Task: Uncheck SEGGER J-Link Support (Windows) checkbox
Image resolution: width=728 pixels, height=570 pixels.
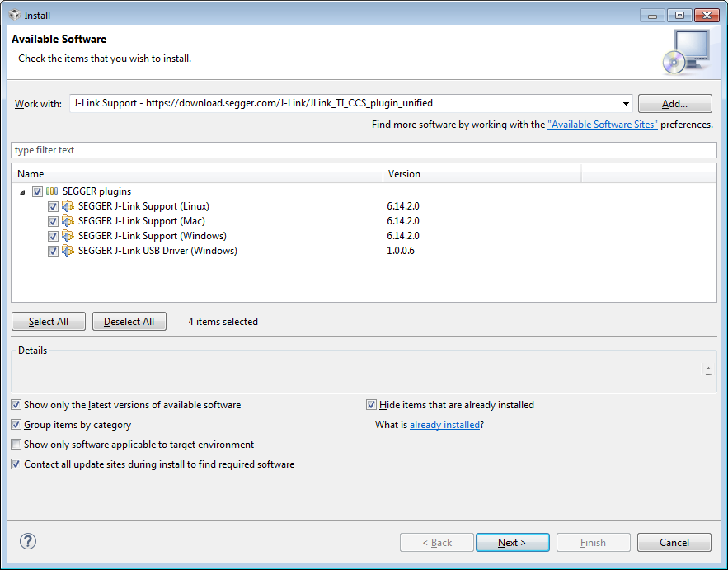Action: pos(53,236)
